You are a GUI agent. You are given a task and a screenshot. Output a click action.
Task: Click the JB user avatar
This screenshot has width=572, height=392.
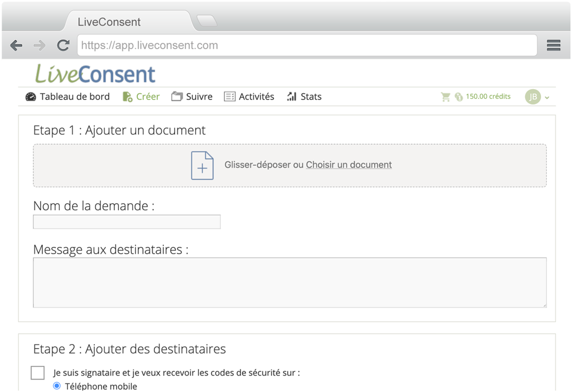pos(533,97)
